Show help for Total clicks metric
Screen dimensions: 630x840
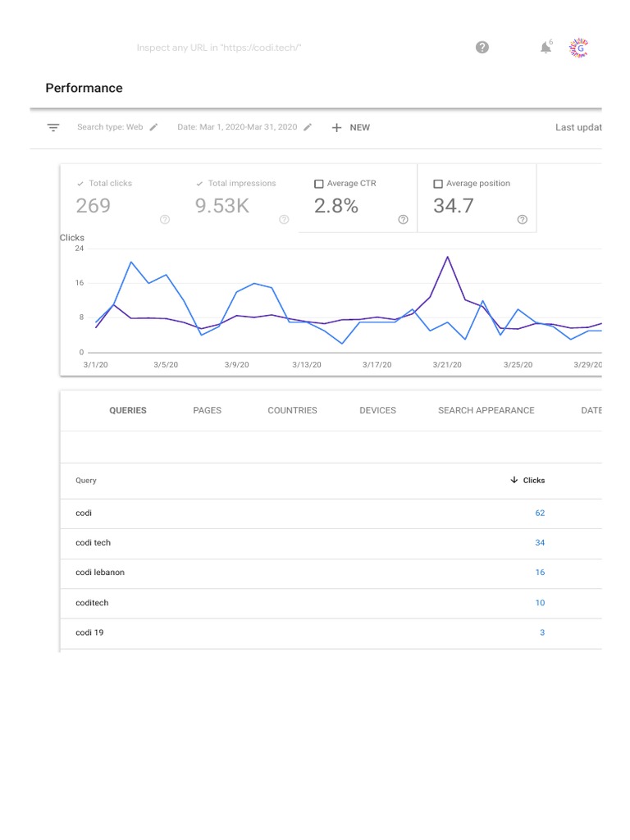coord(165,219)
